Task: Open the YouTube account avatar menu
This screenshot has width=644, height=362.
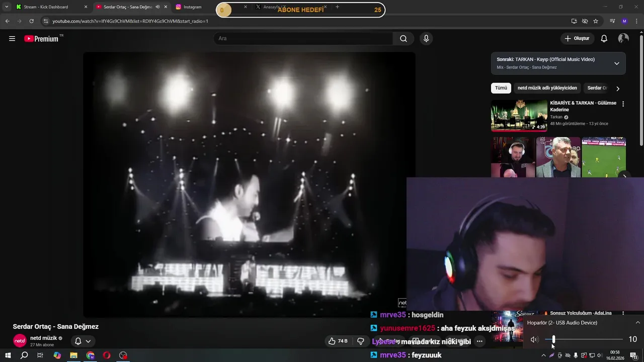Action: (x=623, y=39)
